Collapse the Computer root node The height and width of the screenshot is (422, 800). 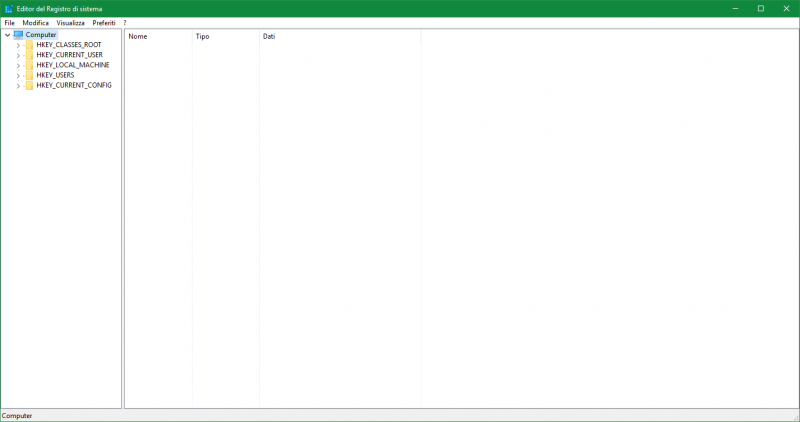pyautogui.click(x=8, y=35)
